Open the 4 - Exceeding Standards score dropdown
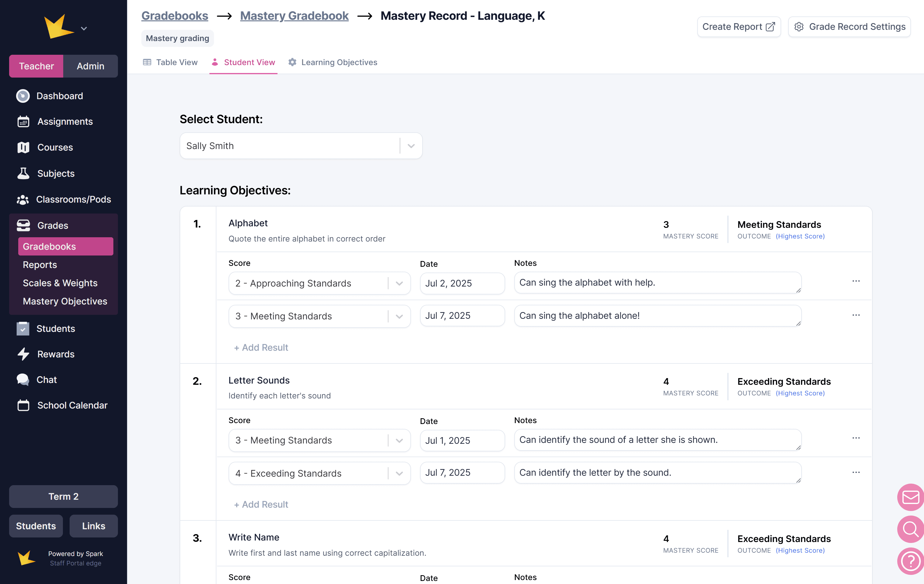The image size is (924, 584). 399,473
